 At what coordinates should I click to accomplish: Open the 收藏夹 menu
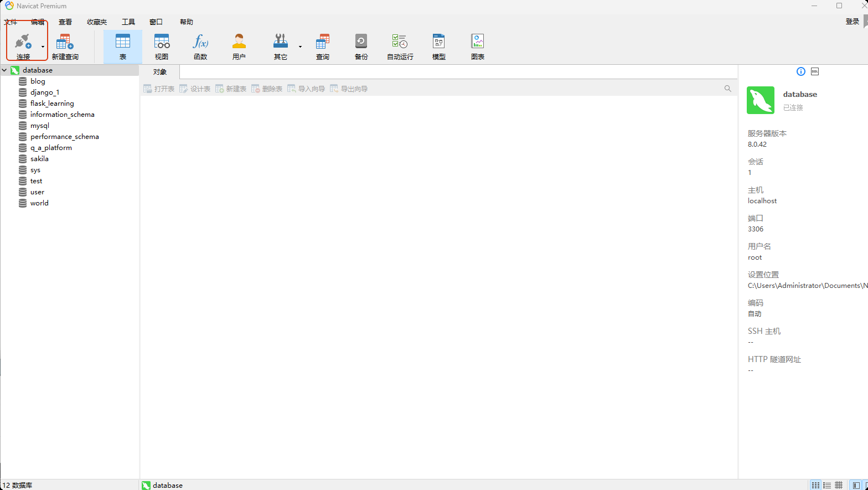point(97,22)
